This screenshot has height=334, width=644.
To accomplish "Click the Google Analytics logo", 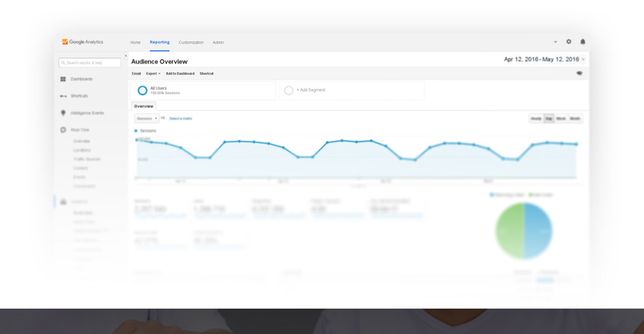I will click(x=83, y=42).
